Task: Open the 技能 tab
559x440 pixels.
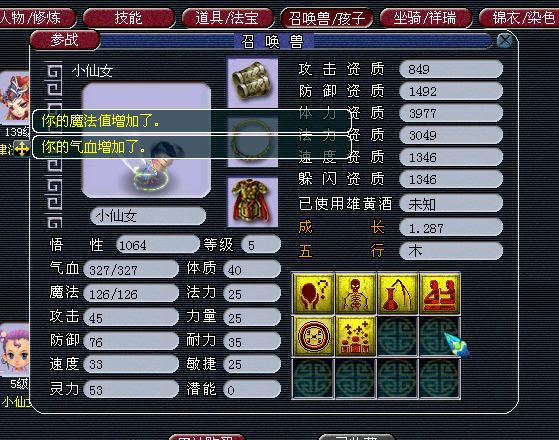Action: pos(129,18)
